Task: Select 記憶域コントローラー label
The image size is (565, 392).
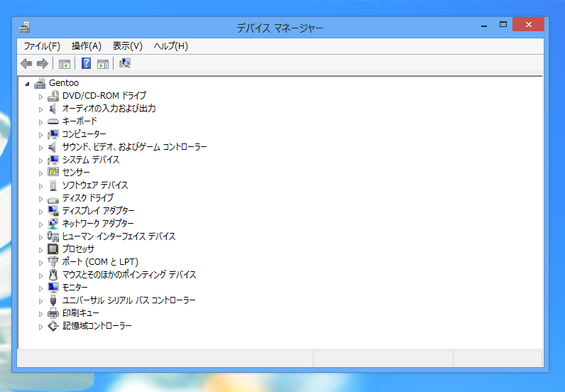Action: [x=97, y=326]
